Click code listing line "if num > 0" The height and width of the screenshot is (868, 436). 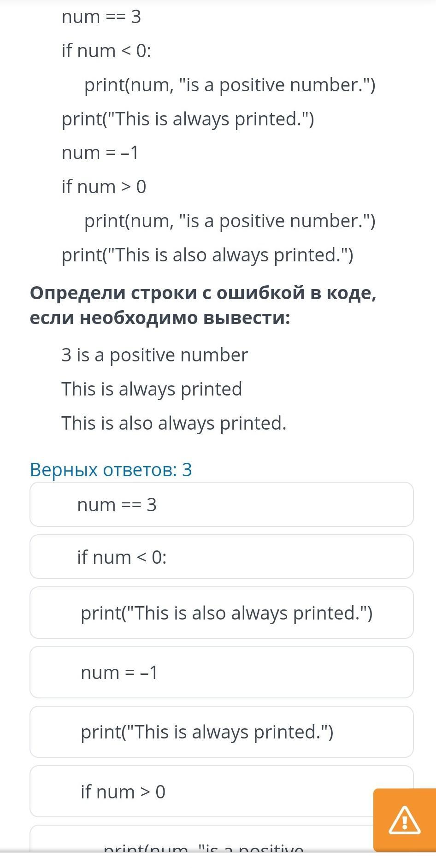[x=104, y=187]
